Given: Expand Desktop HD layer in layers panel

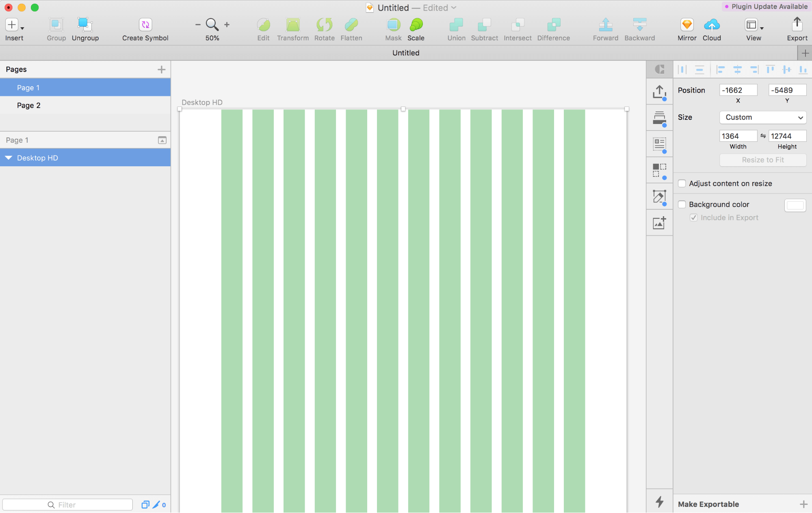Looking at the screenshot, I should [x=8, y=158].
